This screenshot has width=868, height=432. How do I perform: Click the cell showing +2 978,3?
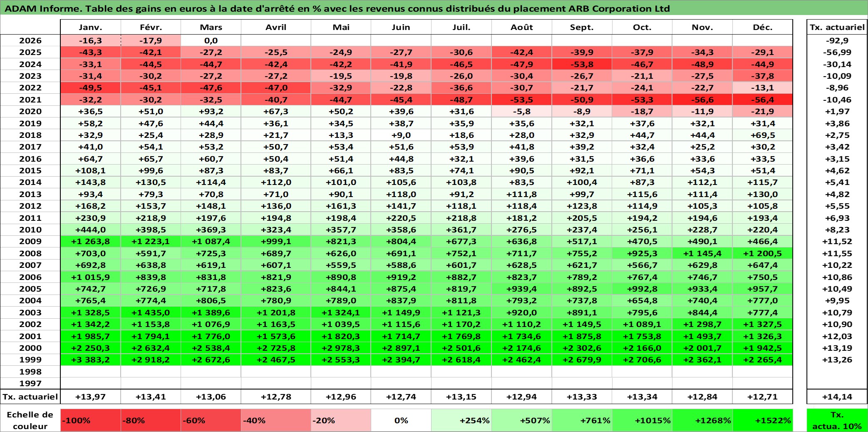341,348
